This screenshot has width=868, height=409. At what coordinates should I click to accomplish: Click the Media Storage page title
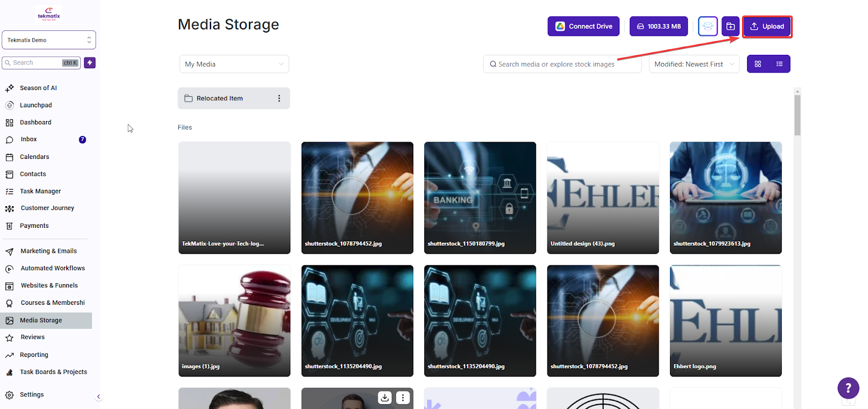[228, 24]
